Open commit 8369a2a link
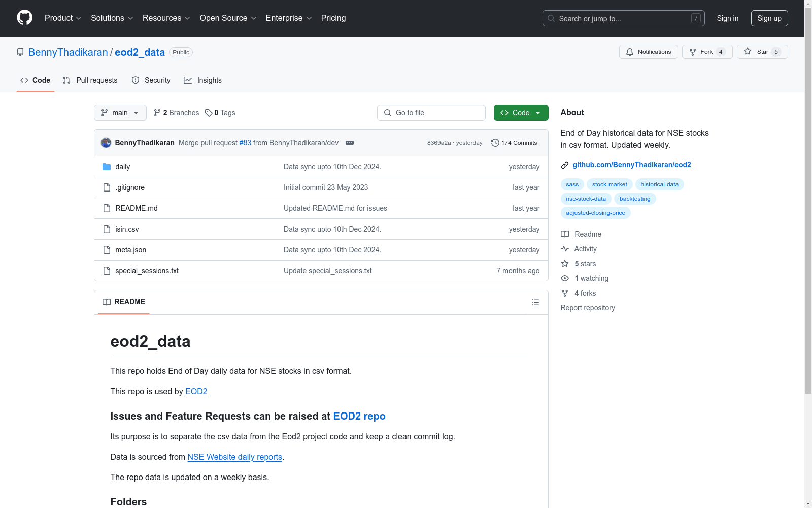The width and height of the screenshot is (812, 508). pos(439,143)
